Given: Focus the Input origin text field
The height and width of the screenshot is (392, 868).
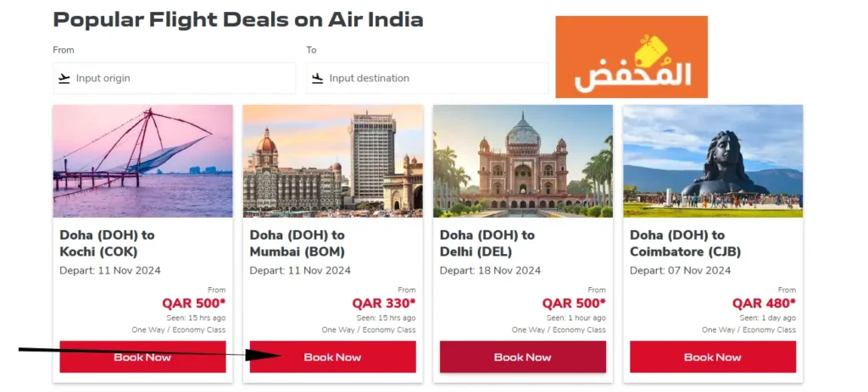Looking at the screenshot, I should (175, 78).
